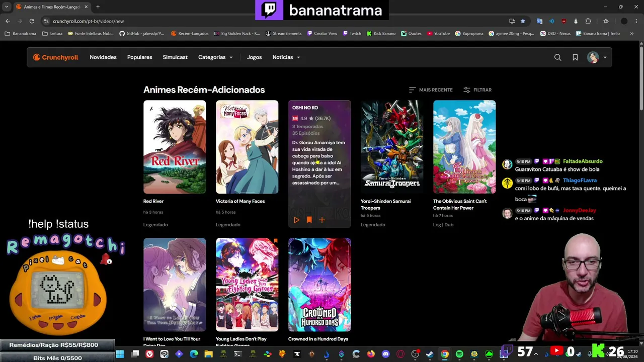Image resolution: width=644 pixels, height=362 pixels.
Task: Open the Bananatrama bookmarks folder
Action: [20, 34]
